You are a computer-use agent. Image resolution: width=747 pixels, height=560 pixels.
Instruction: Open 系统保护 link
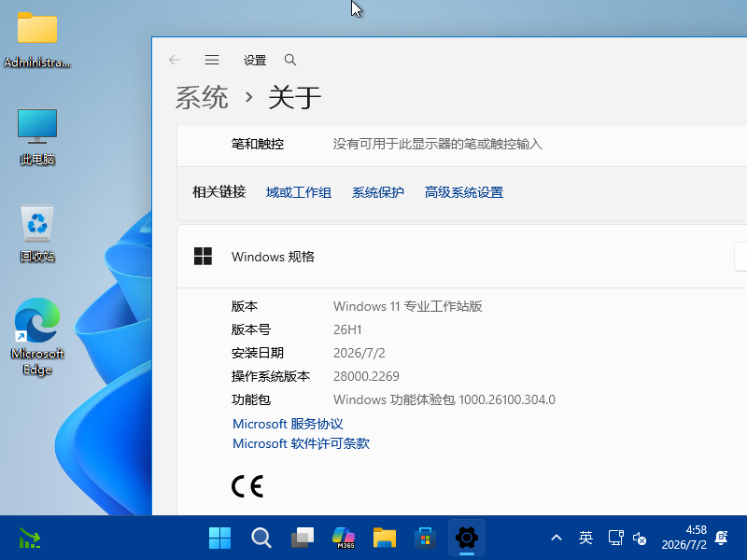(378, 192)
